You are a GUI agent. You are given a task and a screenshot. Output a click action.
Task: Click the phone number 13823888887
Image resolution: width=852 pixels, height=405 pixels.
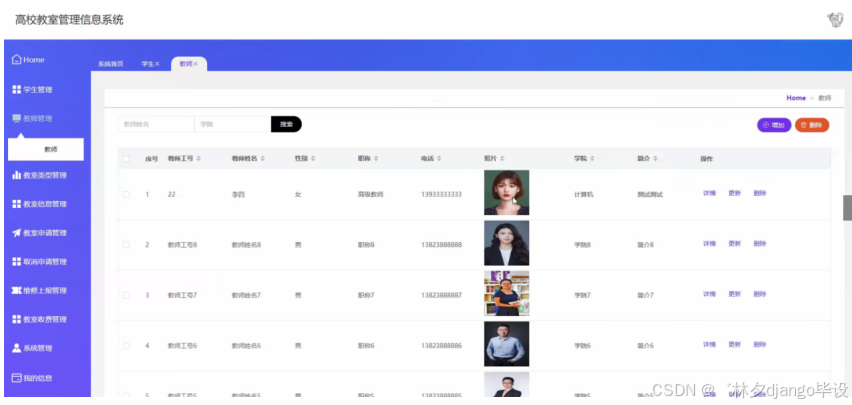tap(441, 295)
